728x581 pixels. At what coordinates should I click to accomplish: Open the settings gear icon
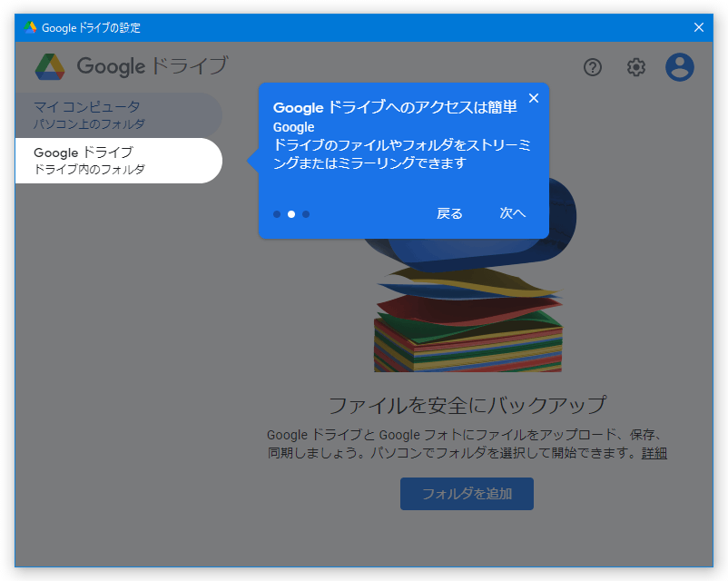tap(635, 67)
